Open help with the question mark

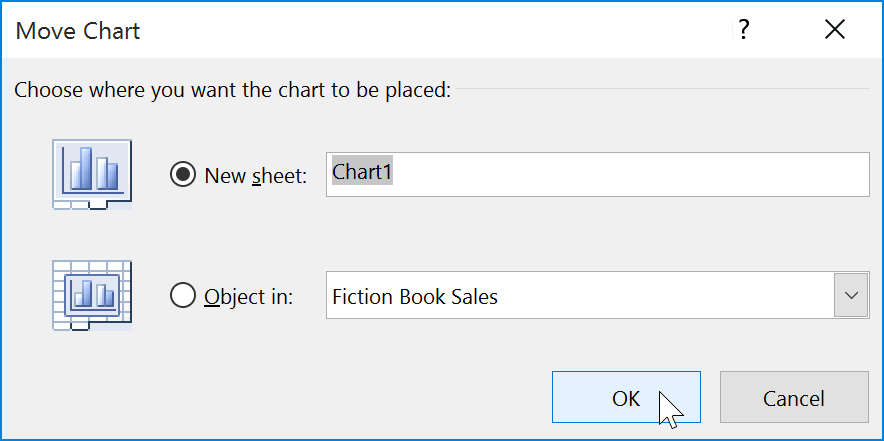744,31
